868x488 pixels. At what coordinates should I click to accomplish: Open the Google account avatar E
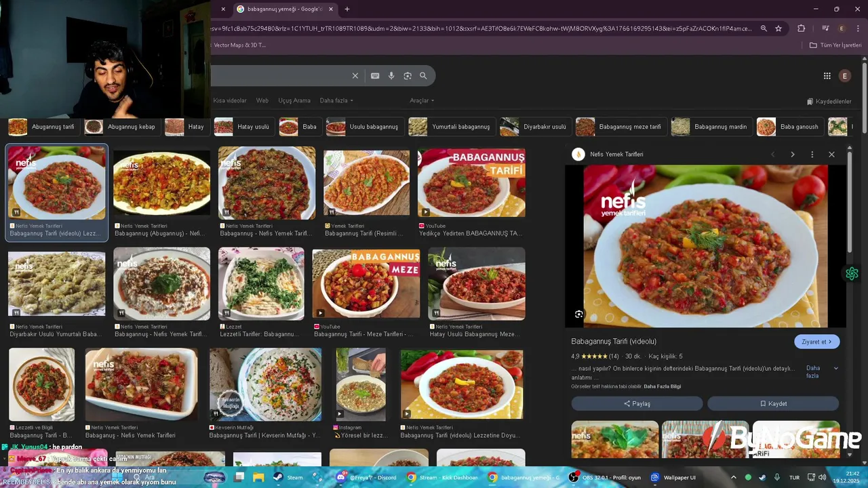[844, 76]
